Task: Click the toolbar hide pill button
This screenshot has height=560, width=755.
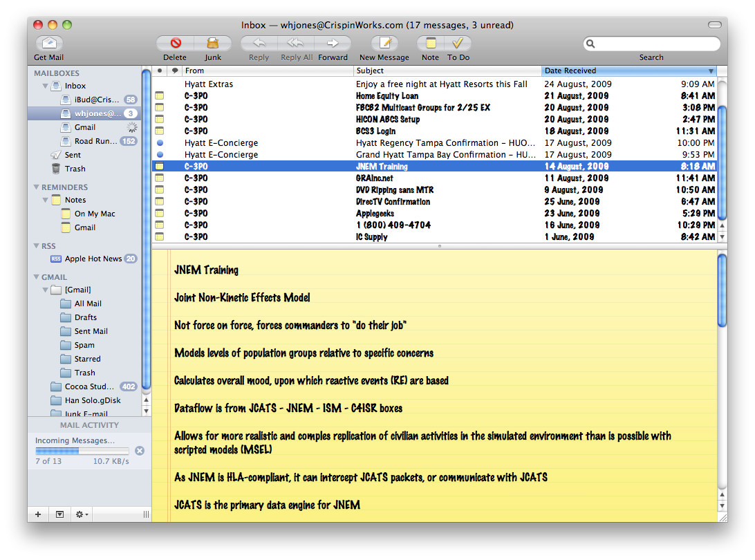Action: point(715,25)
